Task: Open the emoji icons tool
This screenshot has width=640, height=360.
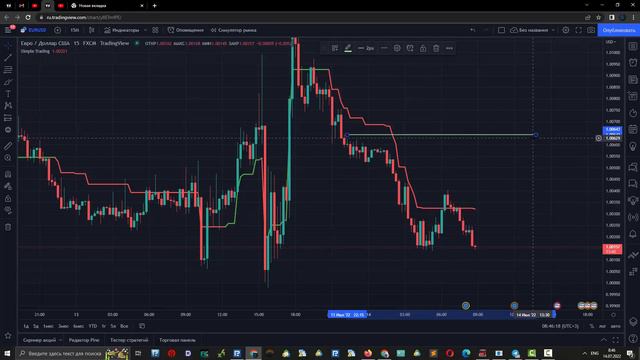Action: click(8, 130)
